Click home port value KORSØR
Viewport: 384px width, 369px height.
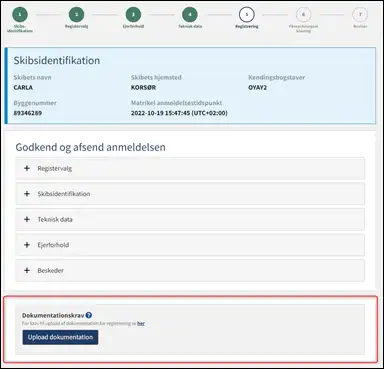point(143,88)
